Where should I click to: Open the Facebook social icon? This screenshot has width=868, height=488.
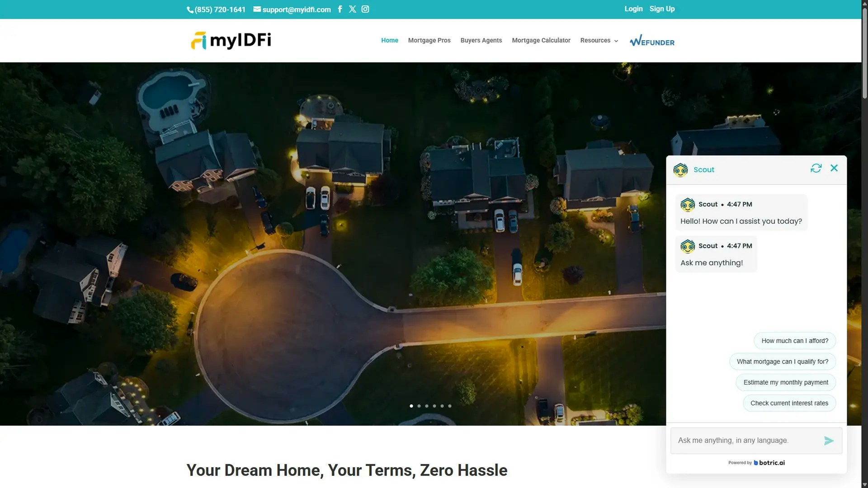(340, 9)
